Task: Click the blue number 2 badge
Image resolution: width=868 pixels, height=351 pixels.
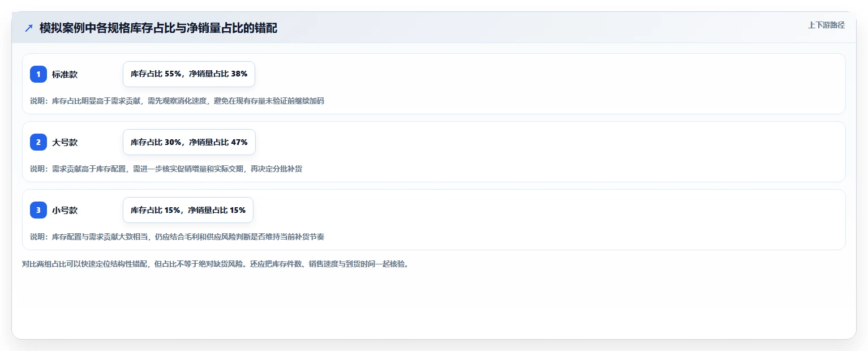Action: coord(38,142)
